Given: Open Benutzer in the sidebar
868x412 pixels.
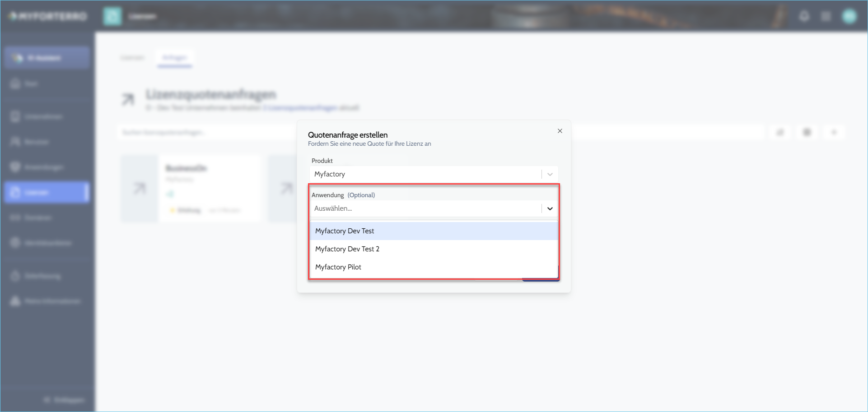Looking at the screenshot, I should click(47, 142).
